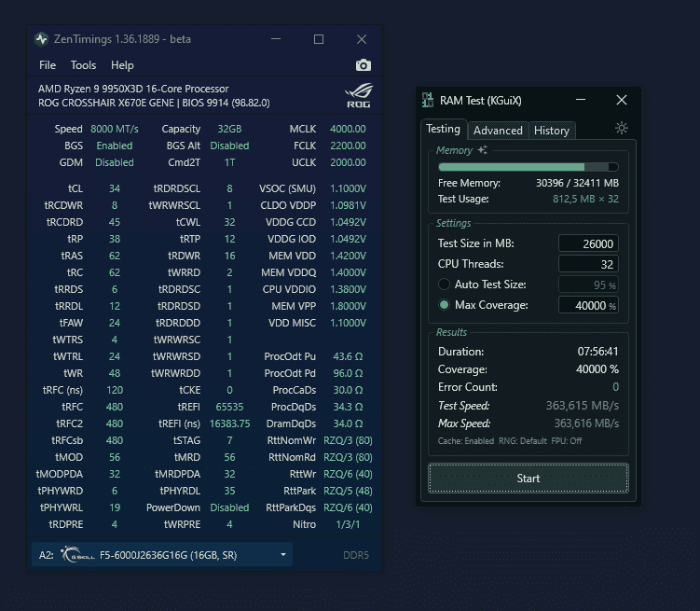Click the BGS Enabled value
This screenshot has width=700, height=611.
[x=115, y=146]
